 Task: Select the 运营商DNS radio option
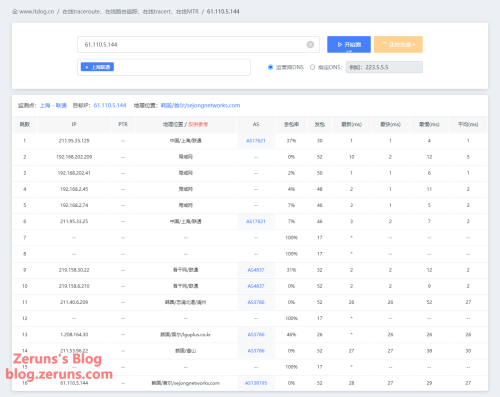click(x=270, y=67)
